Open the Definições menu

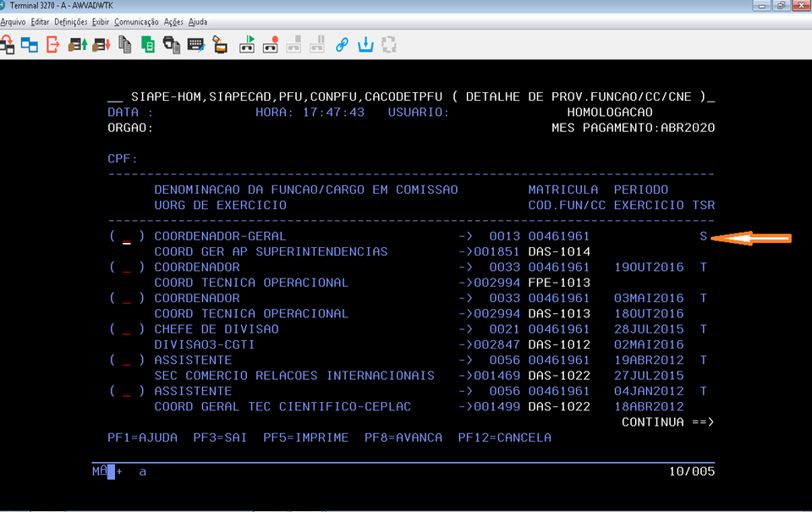point(70,21)
